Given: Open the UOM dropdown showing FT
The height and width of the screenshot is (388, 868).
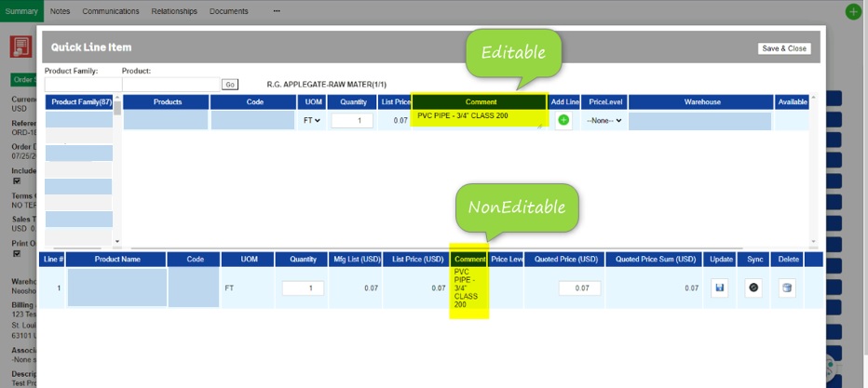Looking at the screenshot, I should tap(311, 120).
